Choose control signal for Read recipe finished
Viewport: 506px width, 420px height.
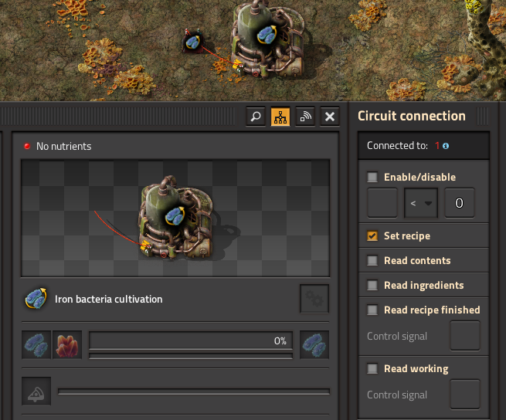click(465, 336)
